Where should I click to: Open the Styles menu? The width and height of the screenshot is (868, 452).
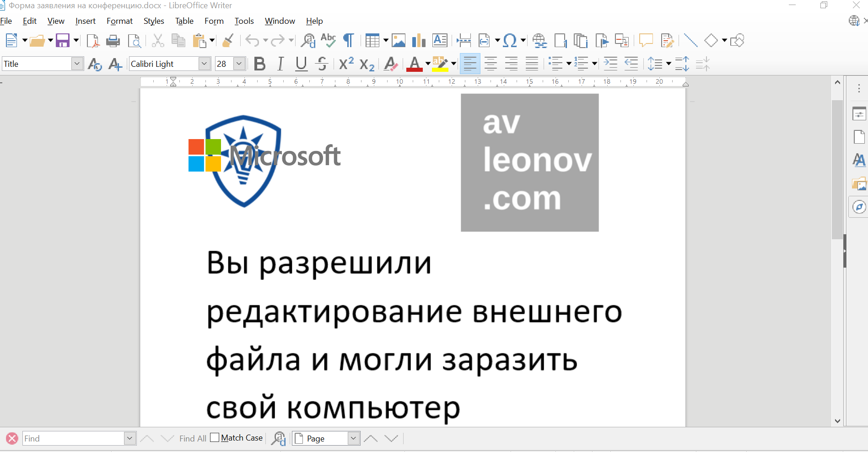154,21
